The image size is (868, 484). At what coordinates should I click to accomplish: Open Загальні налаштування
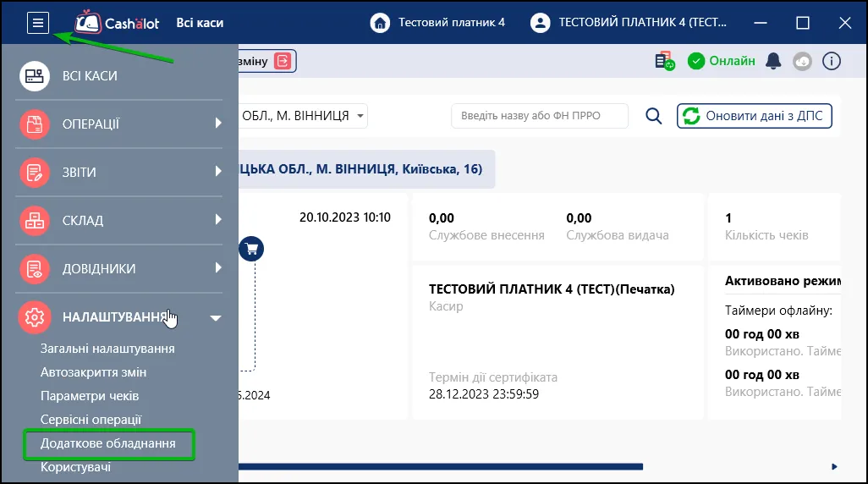pos(107,349)
